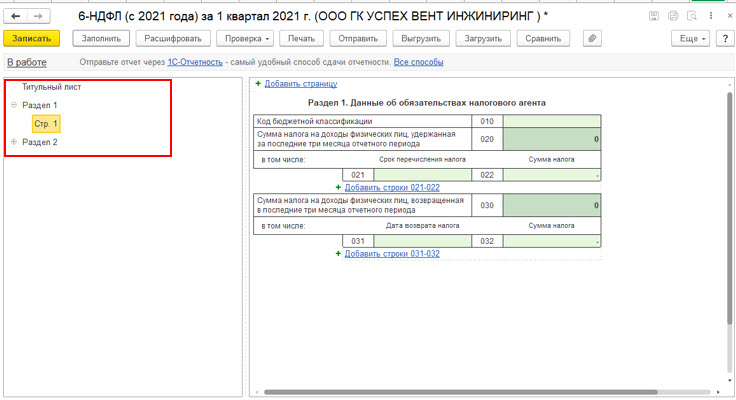Click the line 030 returned tax amount field

point(552,205)
